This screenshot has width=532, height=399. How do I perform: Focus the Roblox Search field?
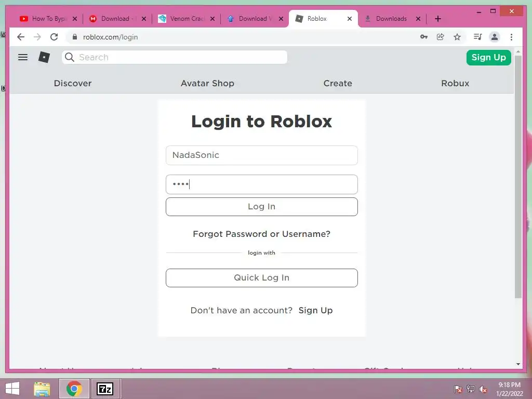[175, 57]
